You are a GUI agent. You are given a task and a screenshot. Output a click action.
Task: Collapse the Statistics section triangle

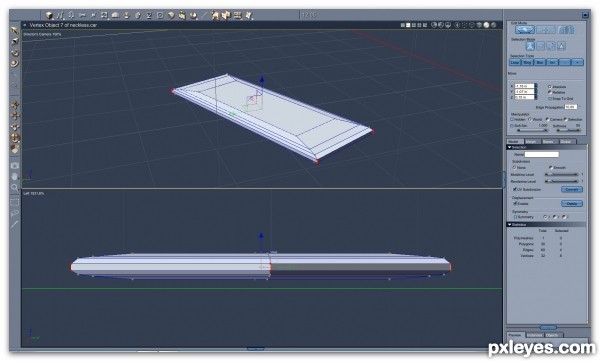(509, 225)
